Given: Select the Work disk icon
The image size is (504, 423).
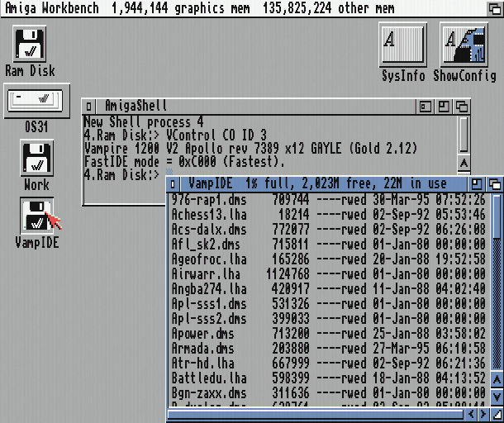Looking at the screenshot, I should (x=36, y=158).
